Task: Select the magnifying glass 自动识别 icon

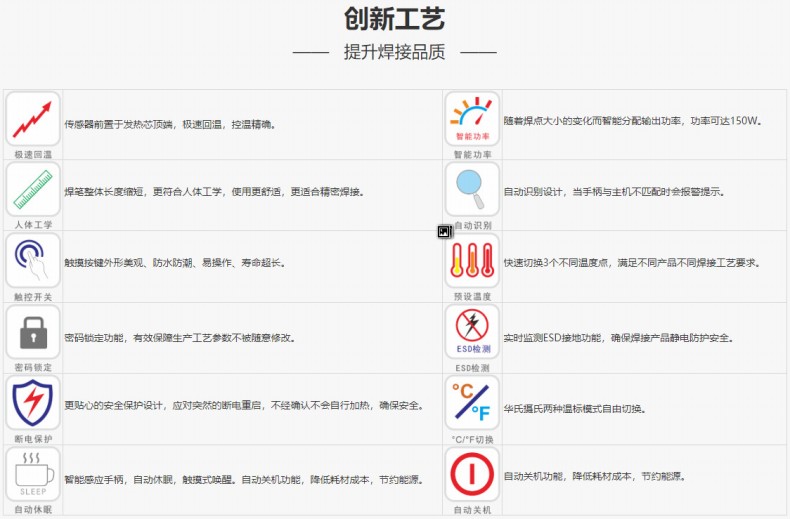Action: 472,189
